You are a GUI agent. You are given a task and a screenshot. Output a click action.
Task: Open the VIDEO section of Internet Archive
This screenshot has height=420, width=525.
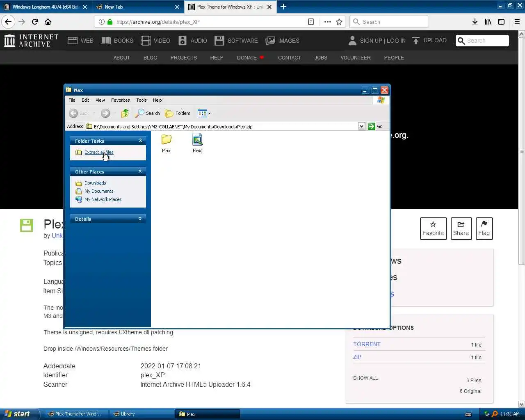(x=155, y=41)
